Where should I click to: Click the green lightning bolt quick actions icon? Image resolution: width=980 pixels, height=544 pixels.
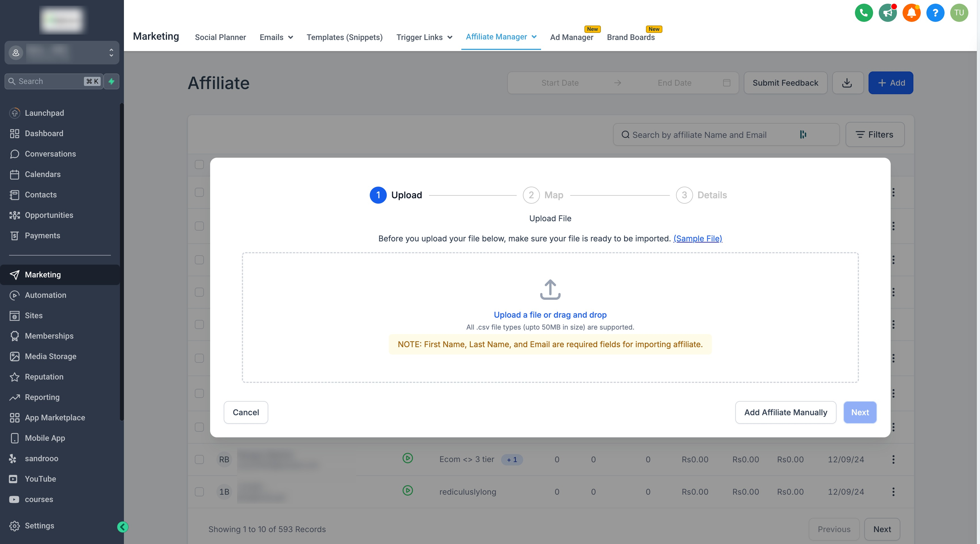(x=111, y=81)
